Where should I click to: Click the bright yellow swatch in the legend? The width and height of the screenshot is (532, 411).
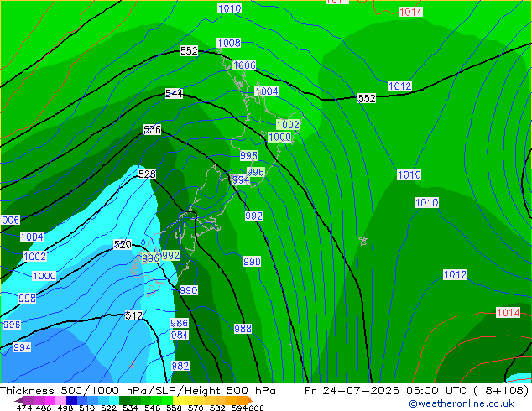tap(178, 400)
